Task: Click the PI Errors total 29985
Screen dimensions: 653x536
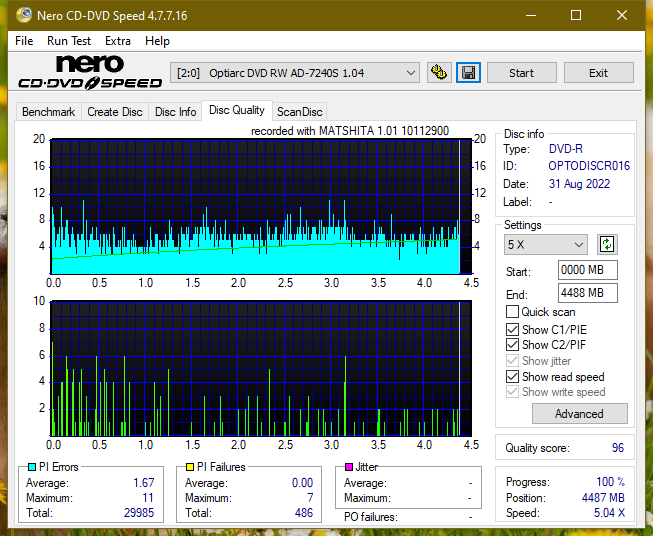Action: [139, 512]
